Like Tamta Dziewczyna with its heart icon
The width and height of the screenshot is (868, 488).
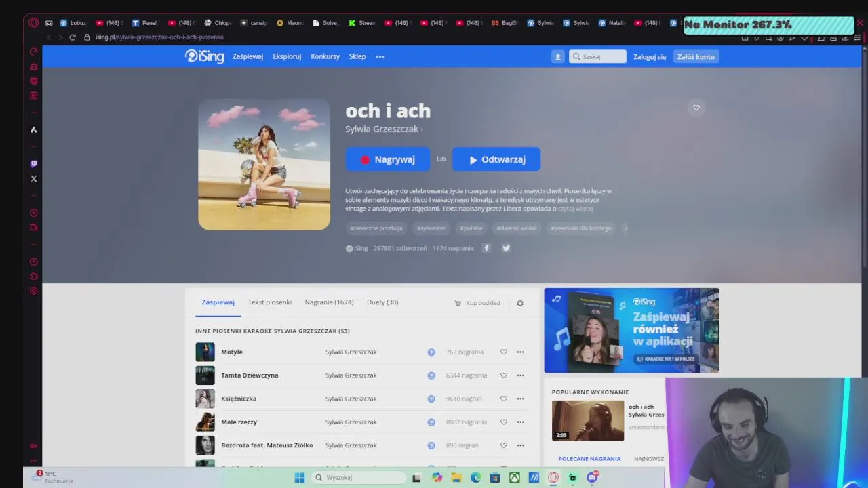(x=503, y=375)
